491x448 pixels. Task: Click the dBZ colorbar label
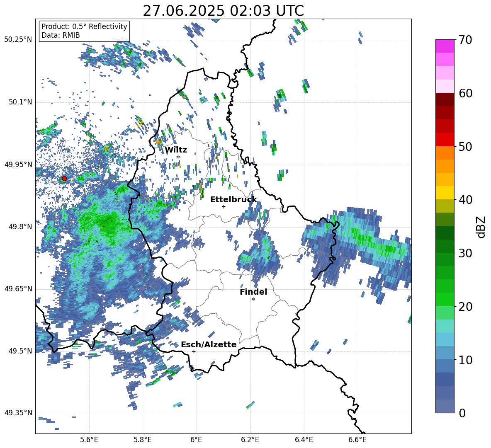[481, 227]
